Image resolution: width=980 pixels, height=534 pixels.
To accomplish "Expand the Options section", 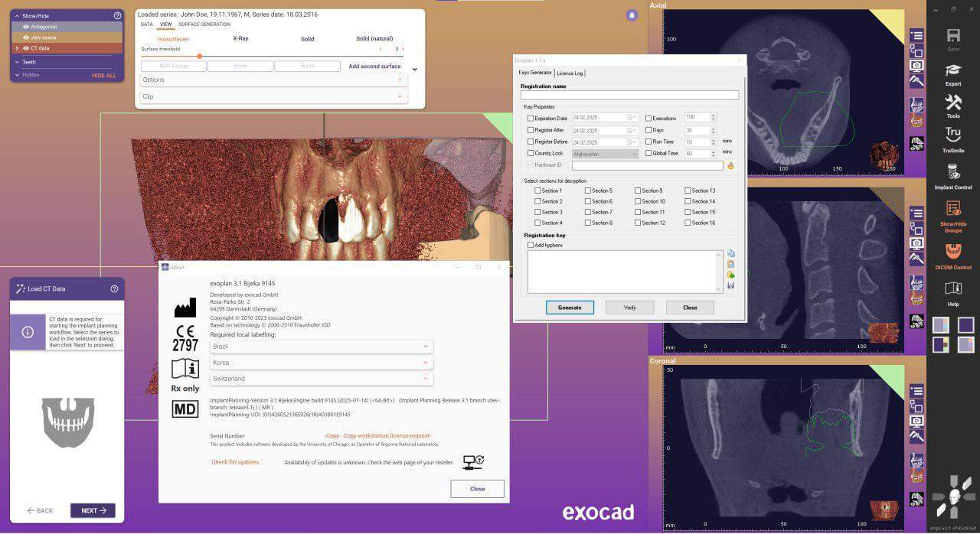I will (x=273, y=80).
